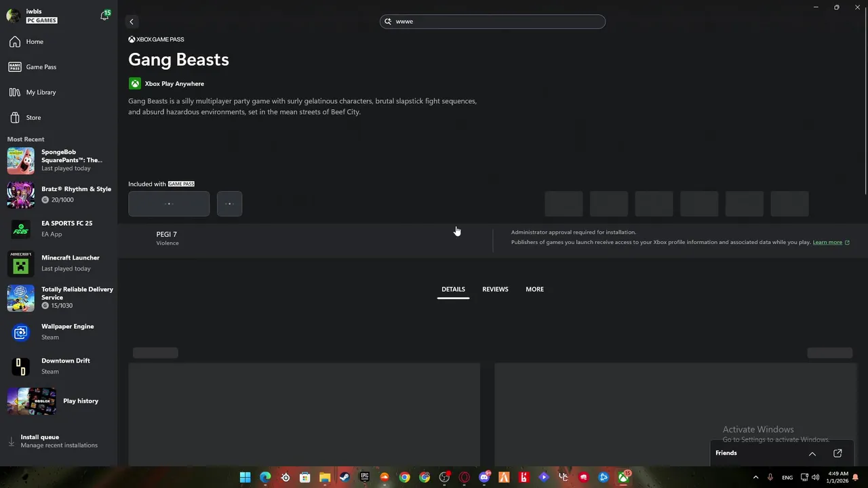Click the GAME PASS badge beside Included with
This screenshot has width=868, height=488.
181,184
